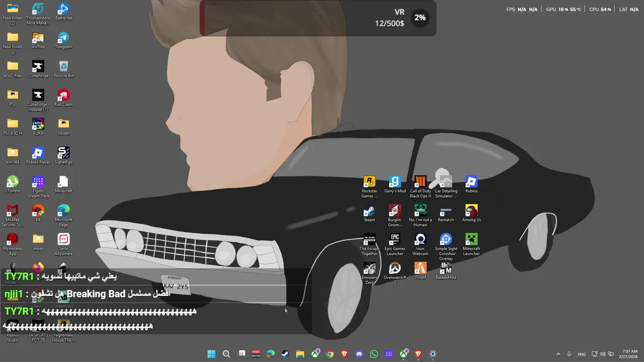Open the FiveM desktop shortcut
The height and width of the screenshot is (362, 644).
point(420,270)
